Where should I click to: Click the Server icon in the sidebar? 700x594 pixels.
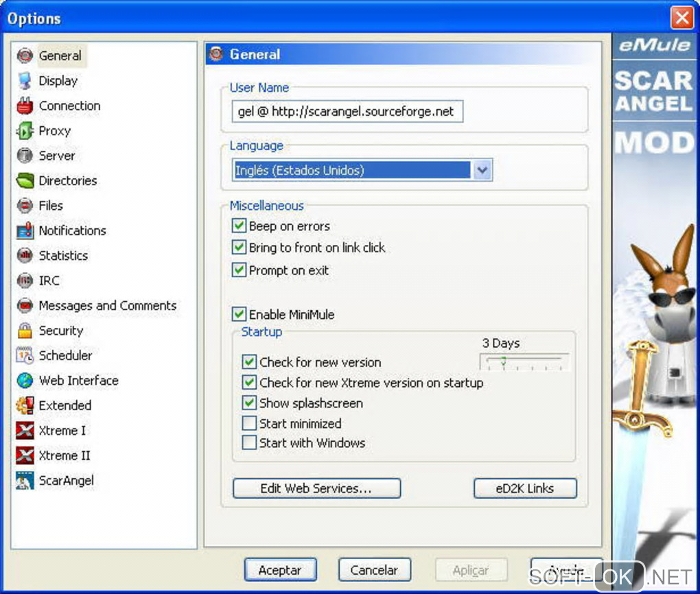(x=25, y=156)
